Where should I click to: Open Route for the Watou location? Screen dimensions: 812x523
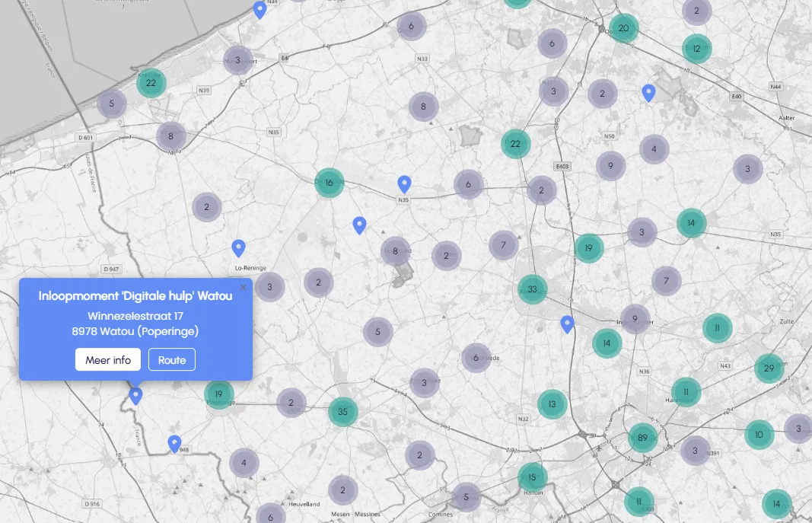click(172, 359)
